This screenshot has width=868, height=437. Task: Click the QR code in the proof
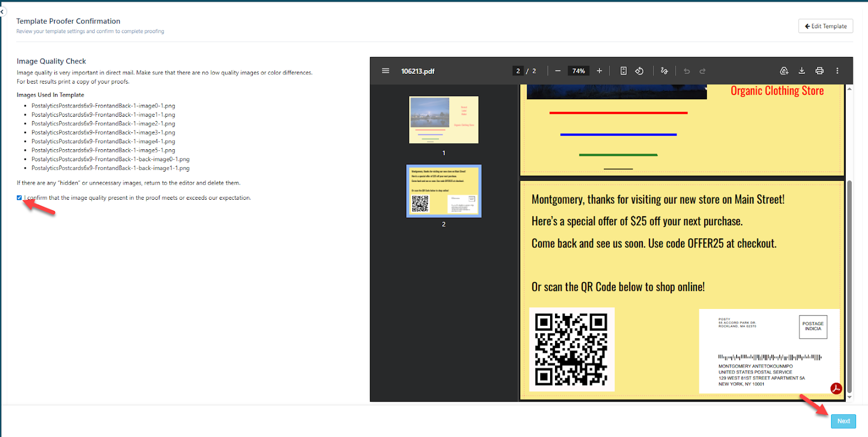[572, 350]
